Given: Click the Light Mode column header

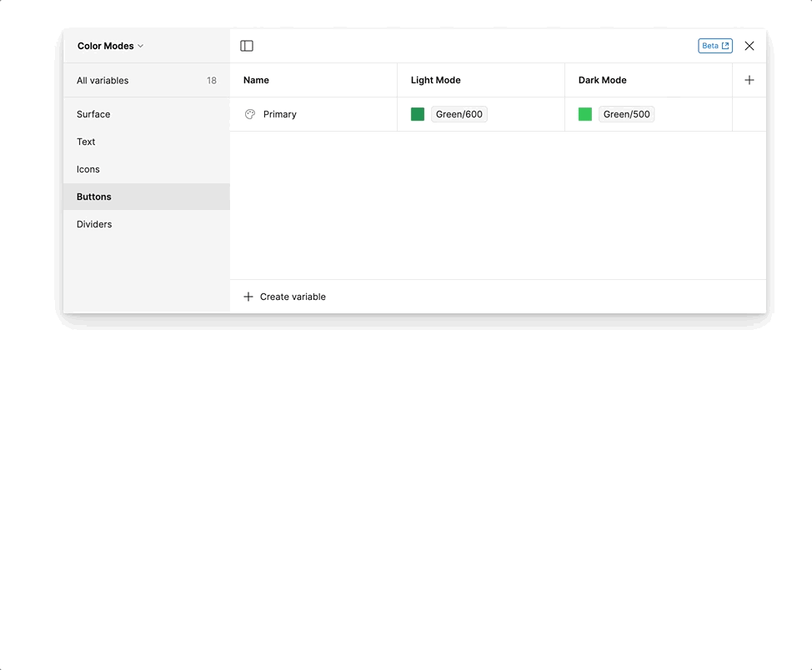Looking at the screenshot, I should point(435,80).
